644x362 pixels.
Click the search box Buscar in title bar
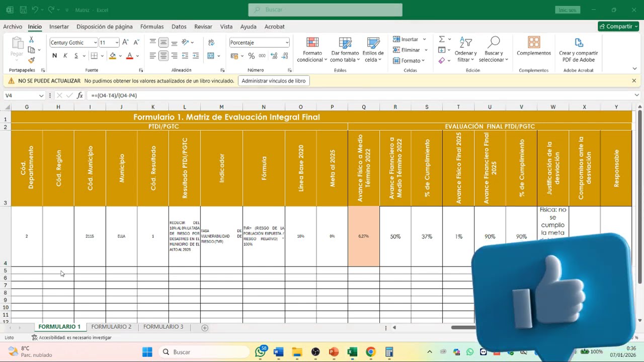[325, 10]
